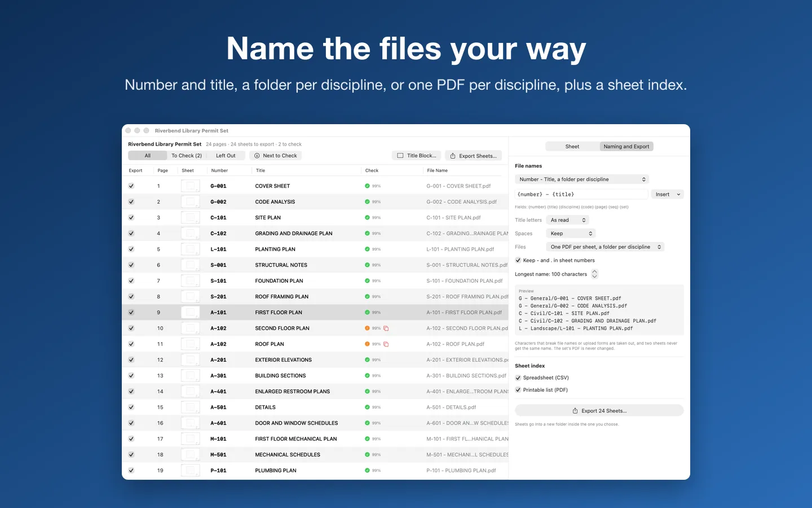This screenshot has height=508, width=812.
Task: Toggle Printable list (PDF) sheet index option
Action: coord(518,390)
